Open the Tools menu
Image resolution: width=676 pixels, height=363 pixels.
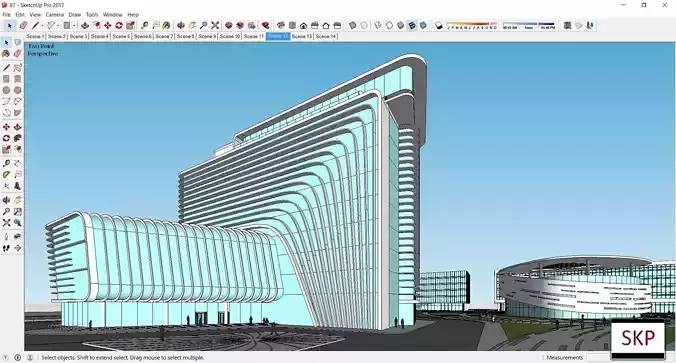point(92,15)
